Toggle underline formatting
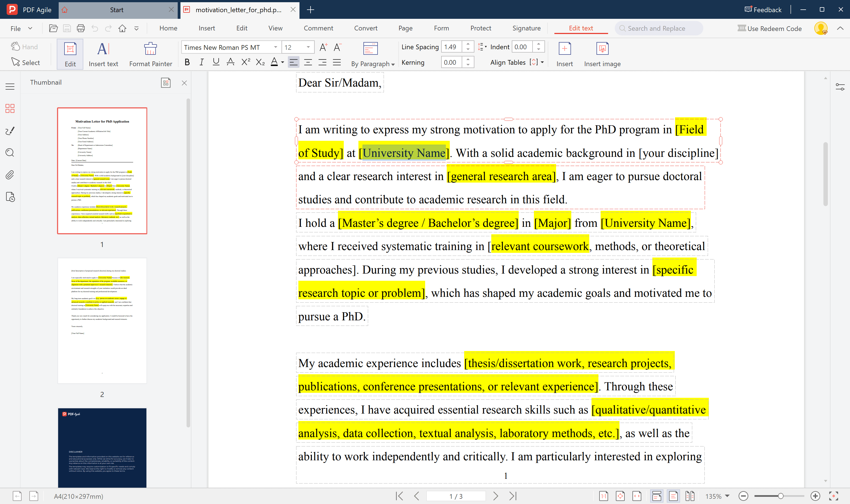Image resolution: width=850 pixels, height=504 pixels. pyautogui.click(x=216, y=62)
